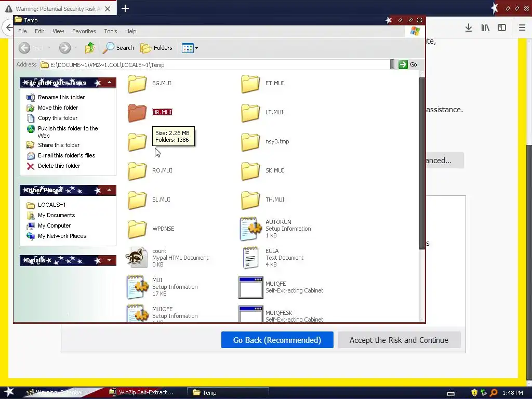Viewport: 532px width, 399px height.
Task: Open the address bar dropdown
Action: [392, 64]
